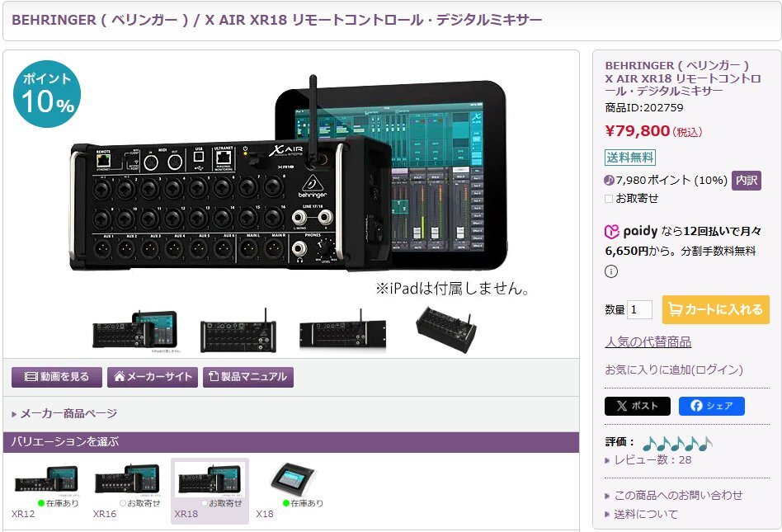The height and width of the screenshot is (532, 782).
Task: Show points breakdown via 内訳
Action: coord(746,180)
